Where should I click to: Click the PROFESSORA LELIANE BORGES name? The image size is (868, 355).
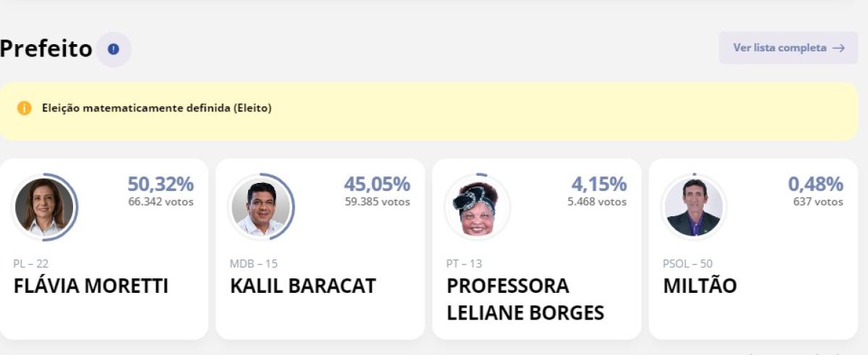pos(525,299)
